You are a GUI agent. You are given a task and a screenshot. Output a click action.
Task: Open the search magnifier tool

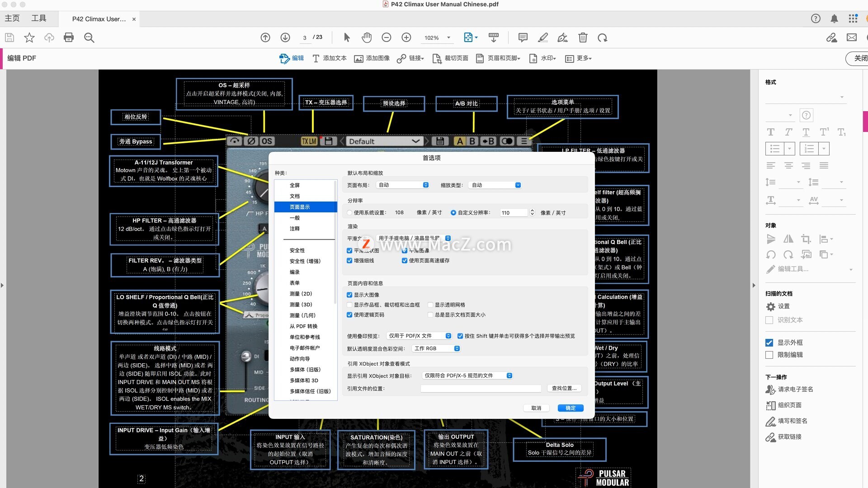coord(89,38)
